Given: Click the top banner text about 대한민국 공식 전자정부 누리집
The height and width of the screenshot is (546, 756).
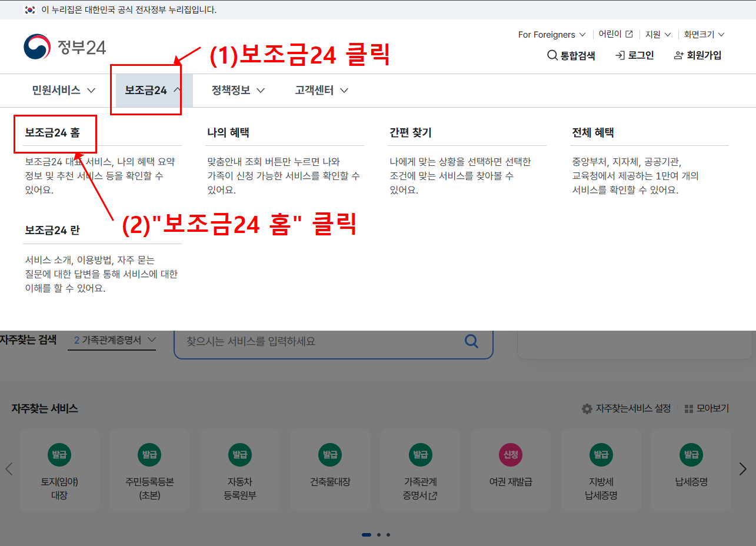Looking at the screenshot, I should point(129,10).
